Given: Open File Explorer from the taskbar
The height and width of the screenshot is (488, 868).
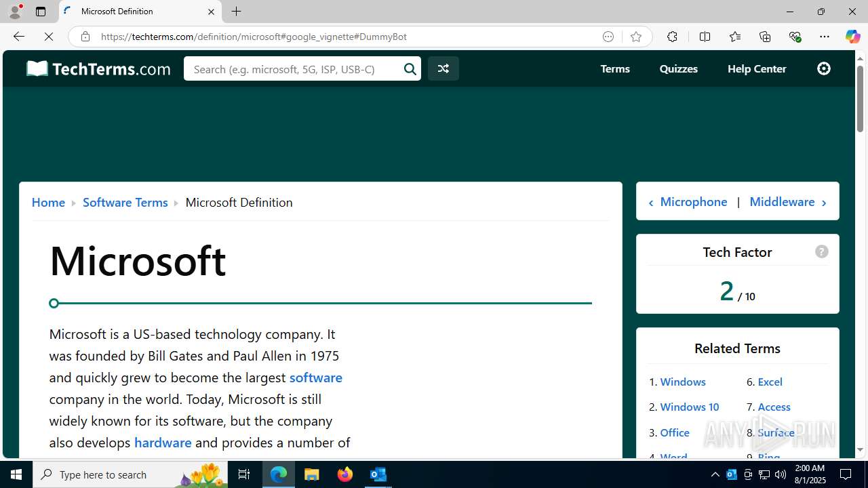Looking at the screenshot, I should click(312, 474).
